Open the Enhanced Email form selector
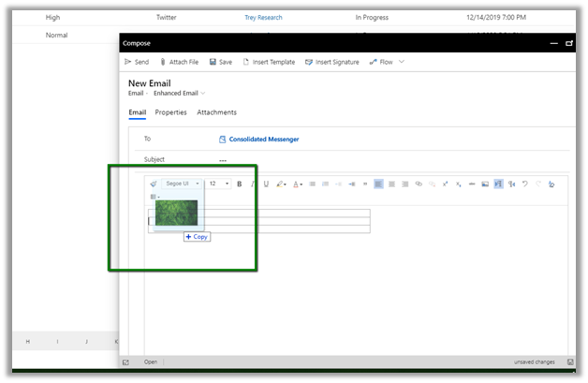The height and width of the screenshot is (383, 588). click(180, 93)
